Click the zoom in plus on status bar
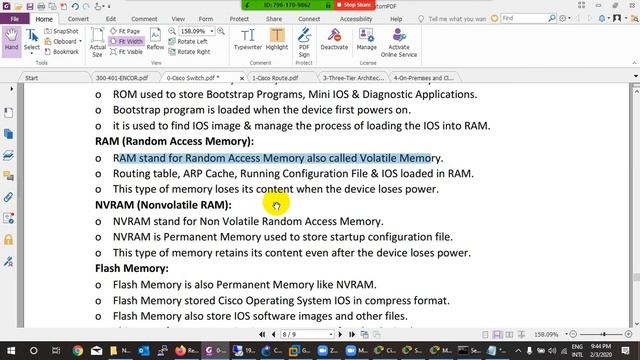The height and width of the screenshot is (360, 640). (x=629, y=334)
